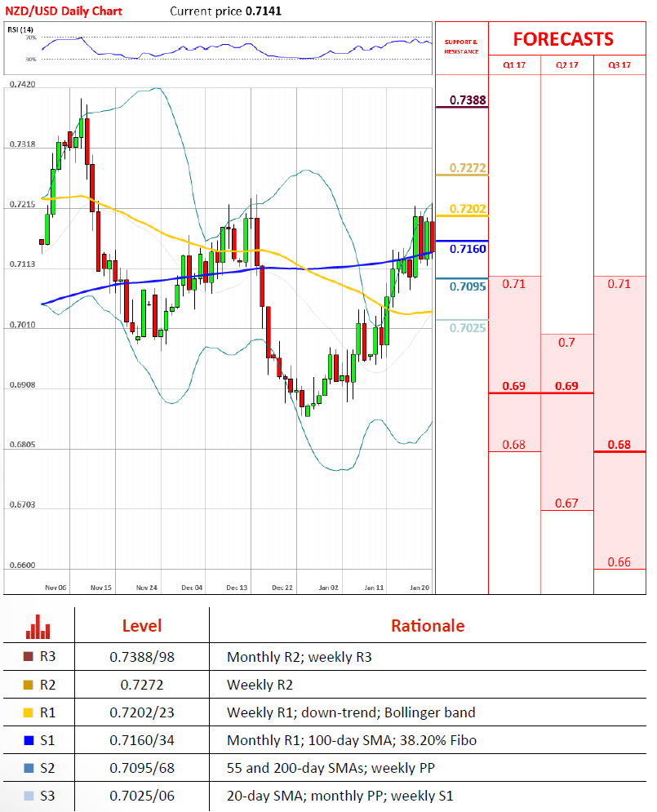Click the RSI (14) indicator label

pos(20,29)
